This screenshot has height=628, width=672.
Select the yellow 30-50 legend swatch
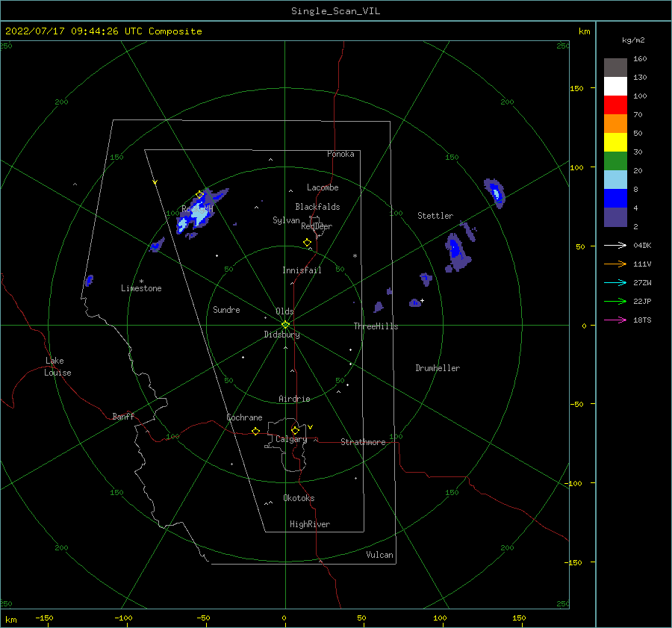(615, 143)
